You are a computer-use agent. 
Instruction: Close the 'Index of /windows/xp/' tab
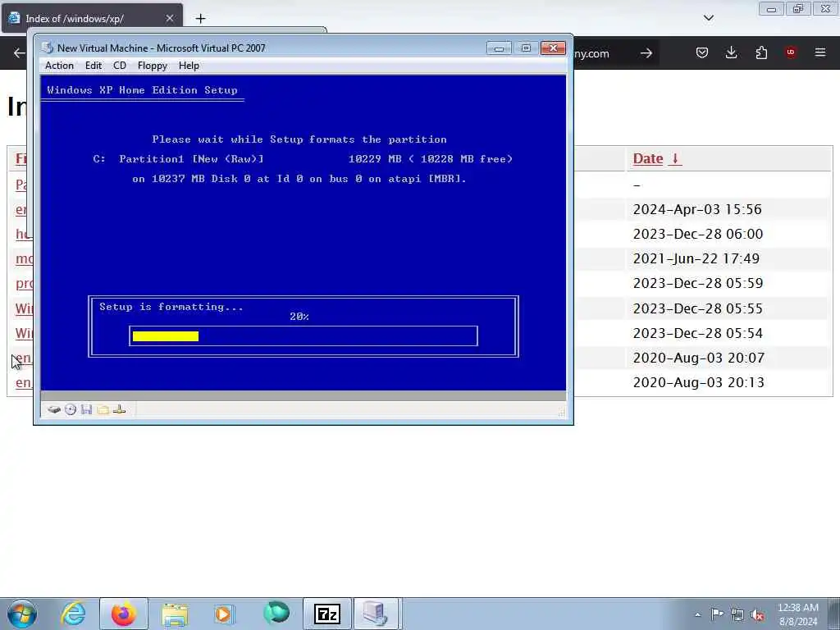pyautogui.click(x=169, y=18)
